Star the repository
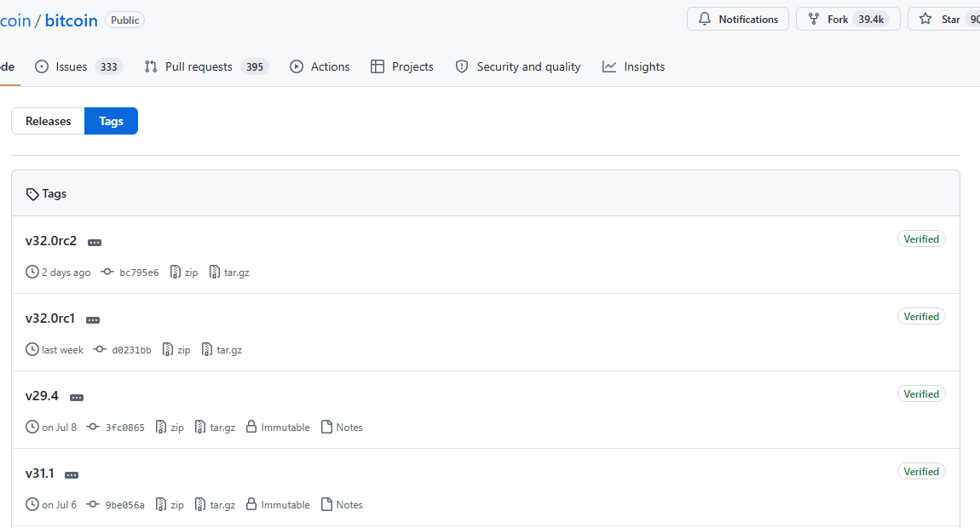980x528 pixels. click(943, 20)
